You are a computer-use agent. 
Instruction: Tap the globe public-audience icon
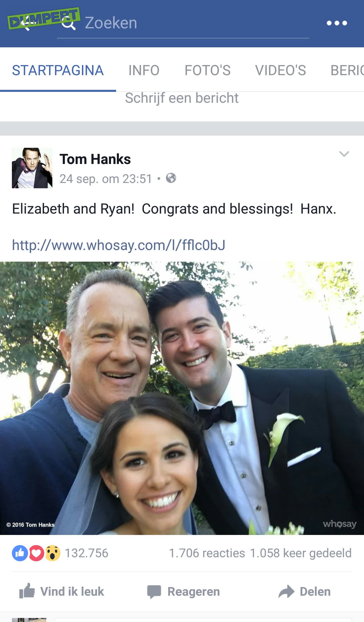tap(171, 178)
